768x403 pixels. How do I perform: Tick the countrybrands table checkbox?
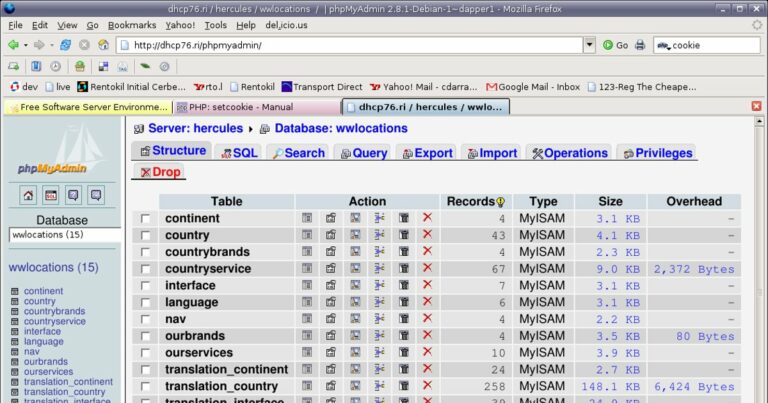(146, 252)
